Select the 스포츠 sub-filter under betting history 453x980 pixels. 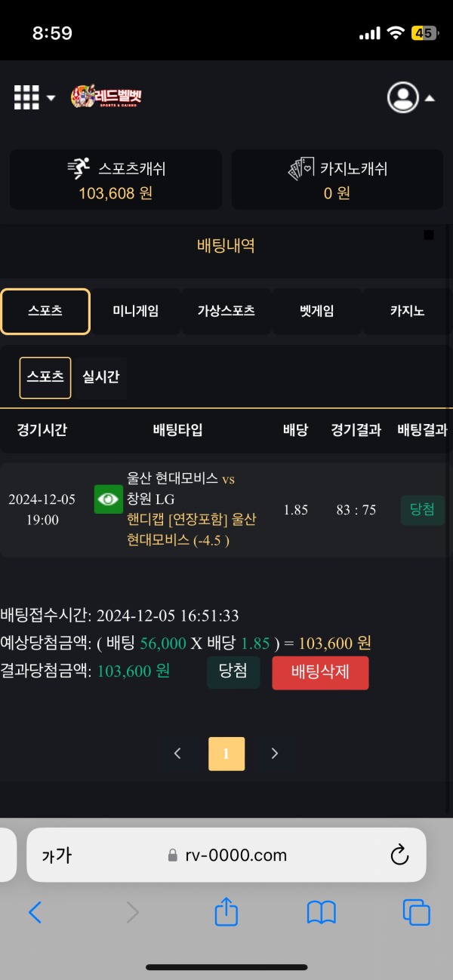pyautogui.click(x=45, y=377)
